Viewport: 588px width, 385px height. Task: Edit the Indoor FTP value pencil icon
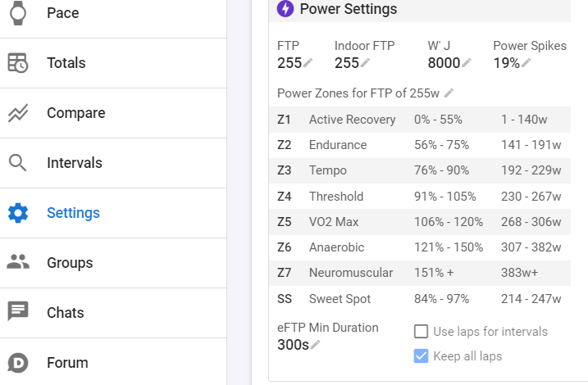pos(366,63)
